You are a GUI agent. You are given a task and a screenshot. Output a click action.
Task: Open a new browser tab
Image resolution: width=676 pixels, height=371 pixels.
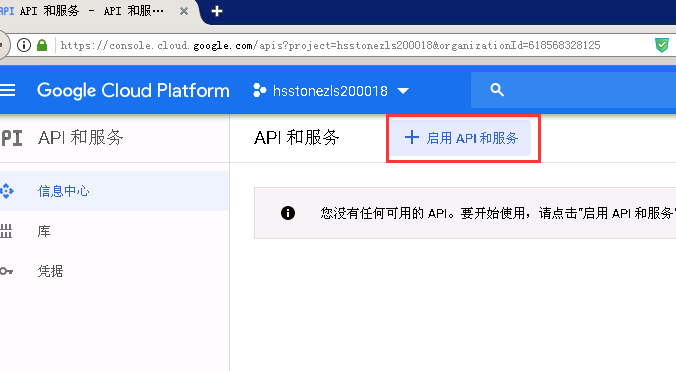[217, 11]
